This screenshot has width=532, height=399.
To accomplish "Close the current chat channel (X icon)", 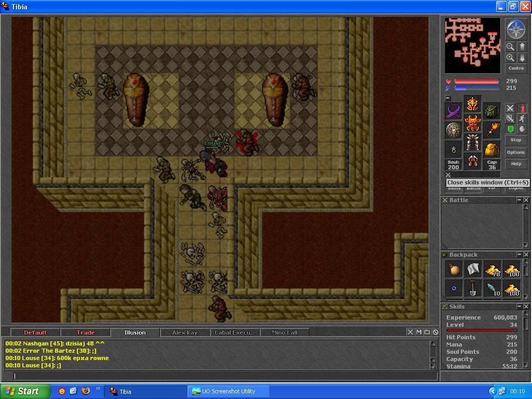I will pyautogui.click(x=410, y=332).
